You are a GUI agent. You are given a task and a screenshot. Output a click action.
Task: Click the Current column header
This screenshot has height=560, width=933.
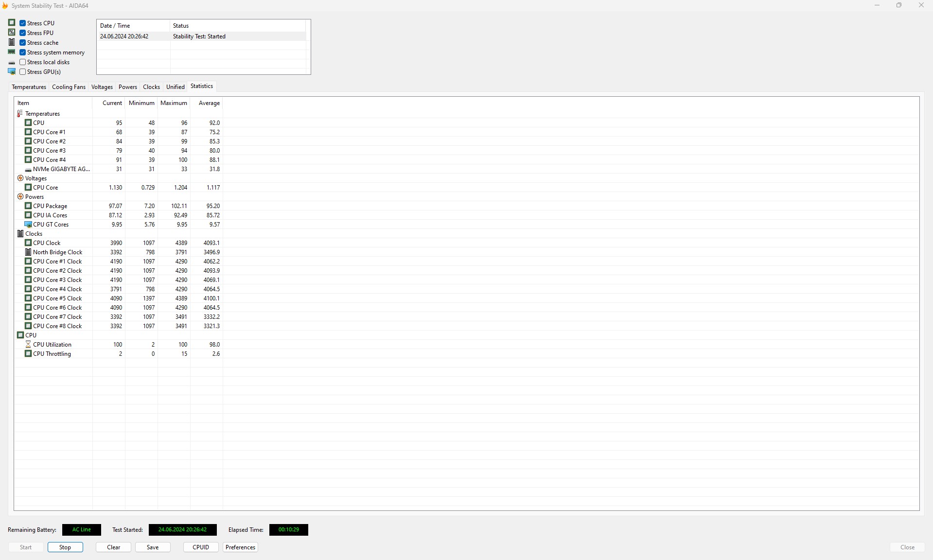point(108,103)
